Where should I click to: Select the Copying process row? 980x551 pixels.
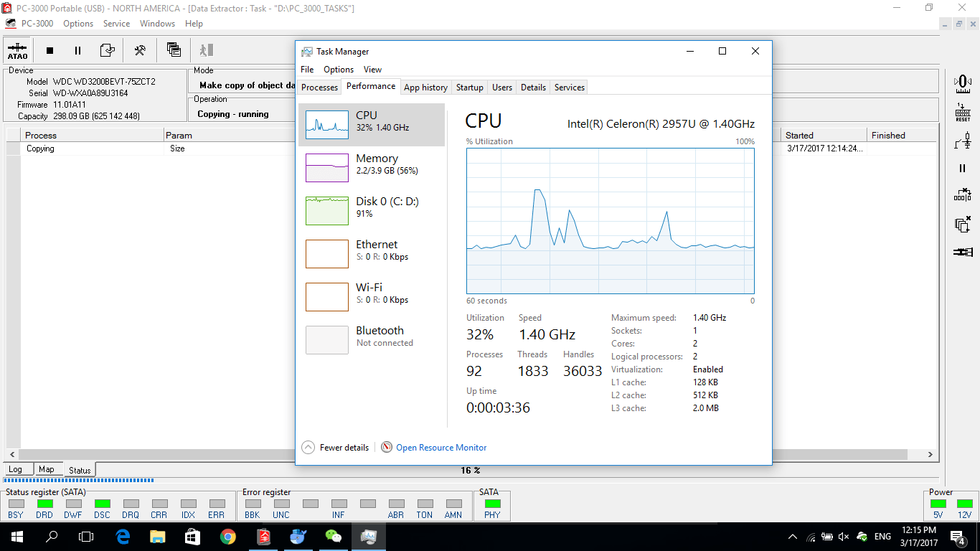click(471, 149)
